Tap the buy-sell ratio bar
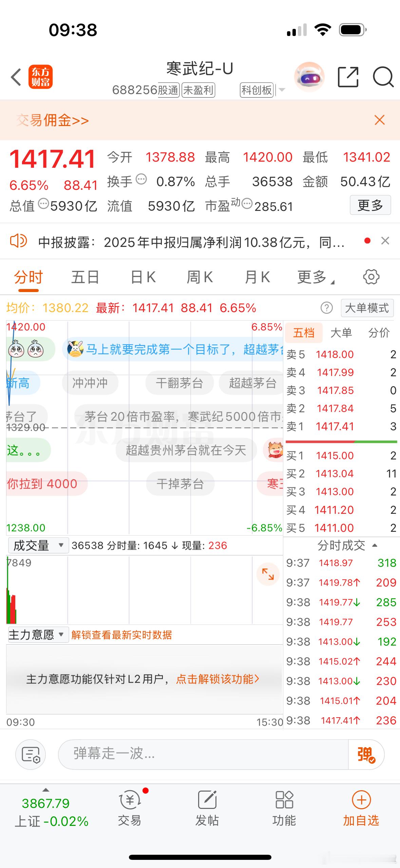400x868 pixels. (x=341, y=442)
